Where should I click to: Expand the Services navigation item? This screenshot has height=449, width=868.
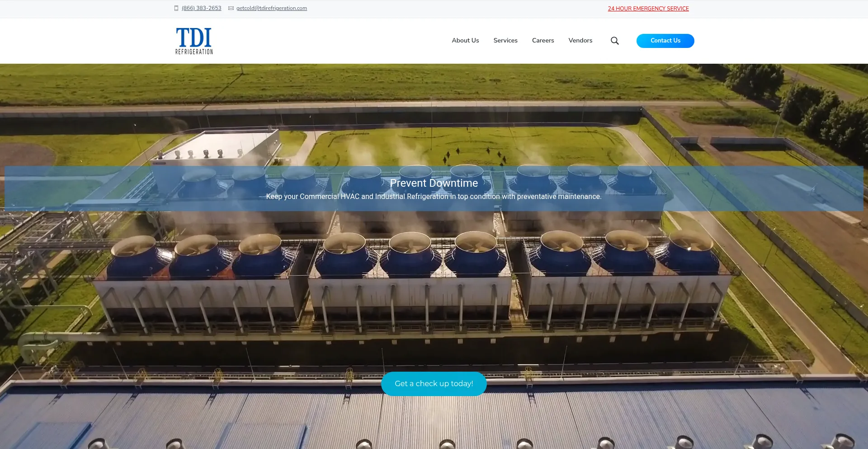(505, 41)
